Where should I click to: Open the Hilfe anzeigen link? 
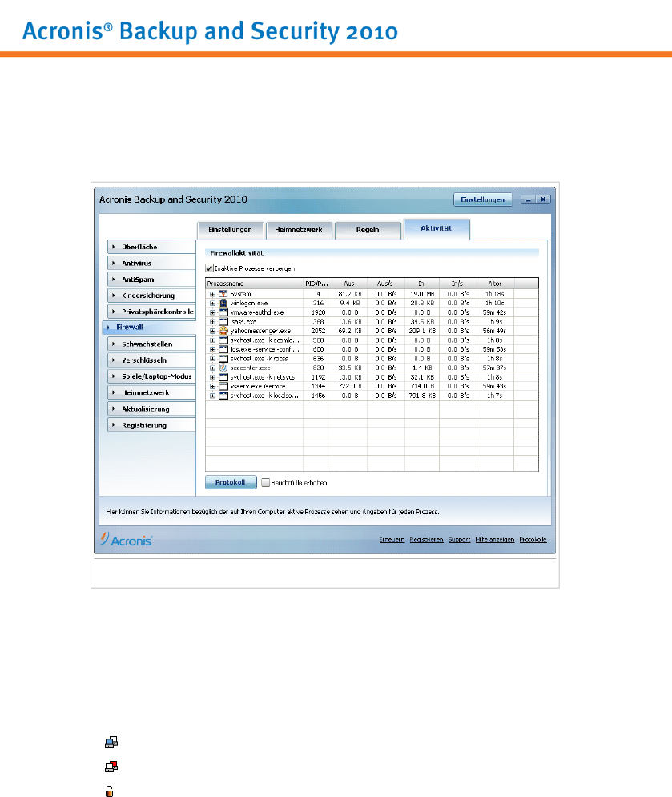point(495,540)
